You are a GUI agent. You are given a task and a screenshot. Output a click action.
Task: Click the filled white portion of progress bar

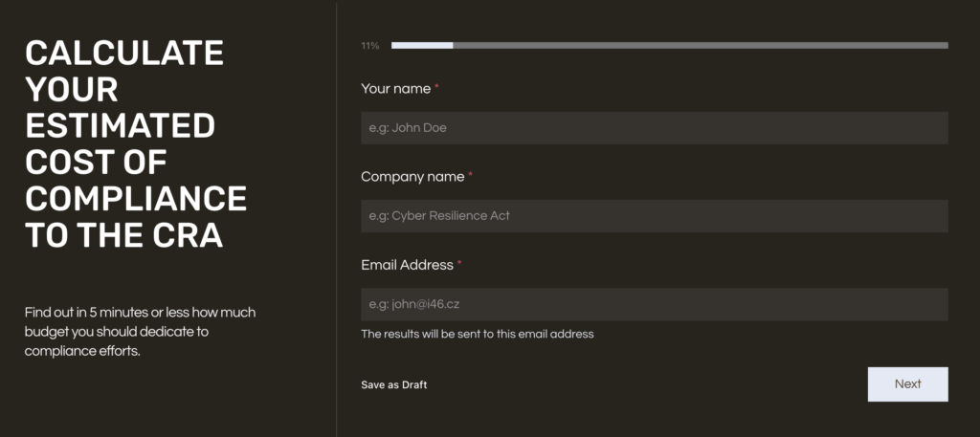[421, 45]
